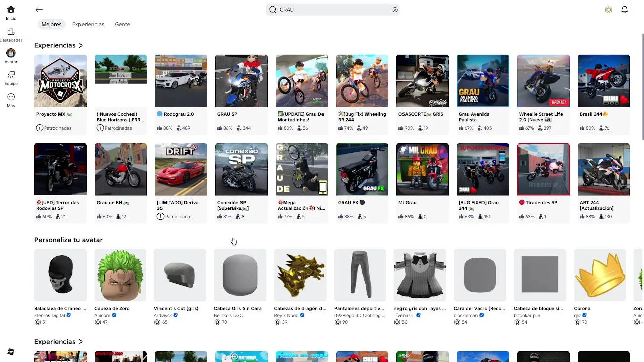Open the notifications bell
The image size is (644, 362).
pos(624,10)
